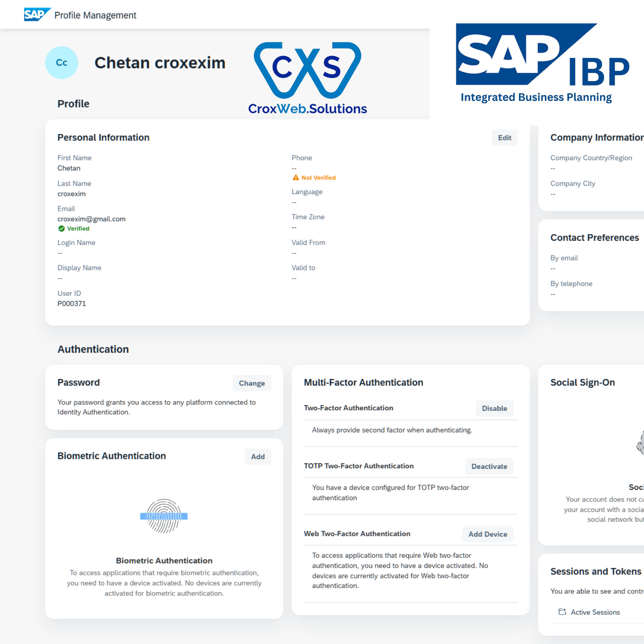
Task: Click the Social Sign-On heading
Action: pos(583,383)
